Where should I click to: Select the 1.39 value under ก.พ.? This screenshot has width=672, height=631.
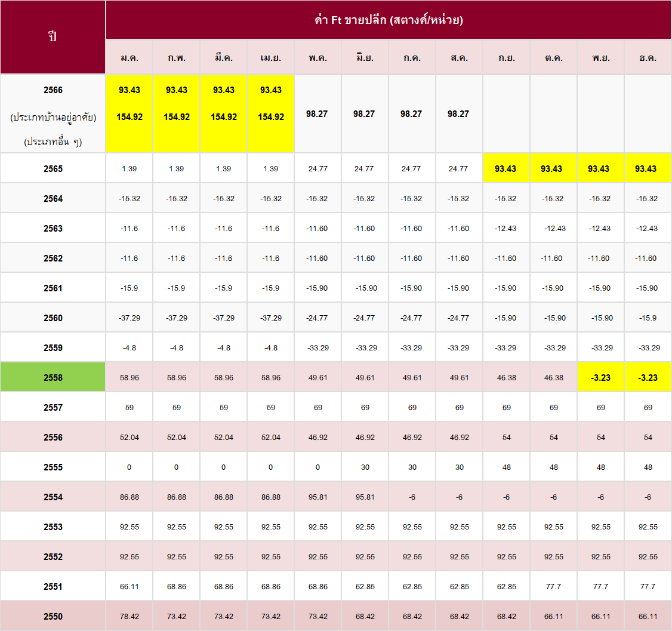tap(177, 168)
